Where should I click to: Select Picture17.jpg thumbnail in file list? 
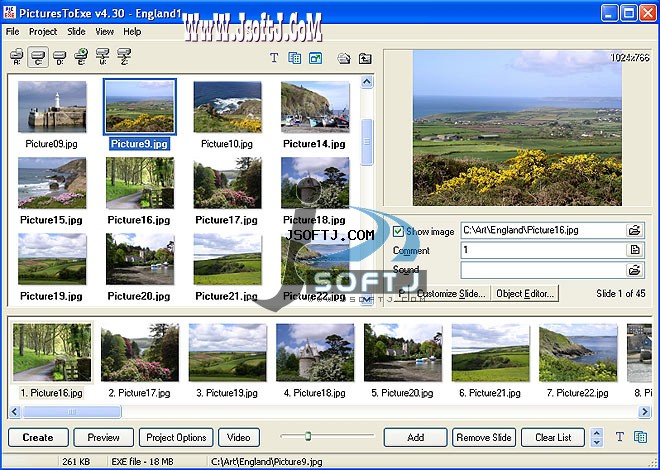pos(227,183)
